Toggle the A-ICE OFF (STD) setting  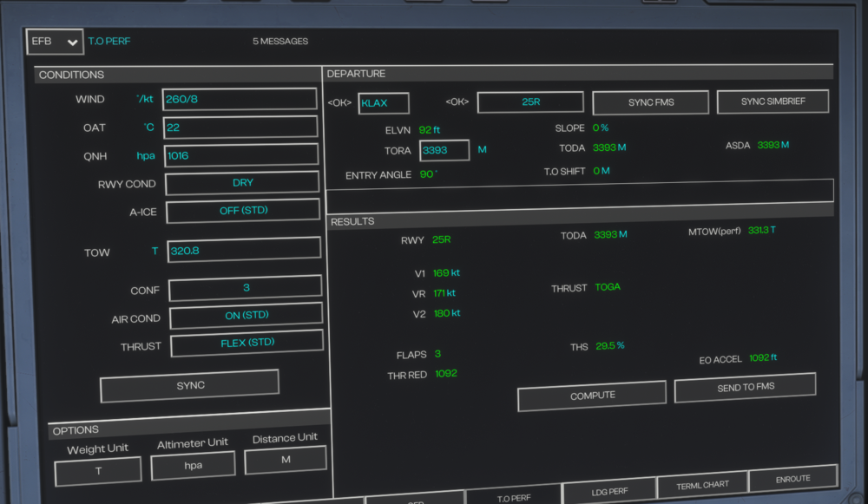pyautogui.click(x=243, y=211)
